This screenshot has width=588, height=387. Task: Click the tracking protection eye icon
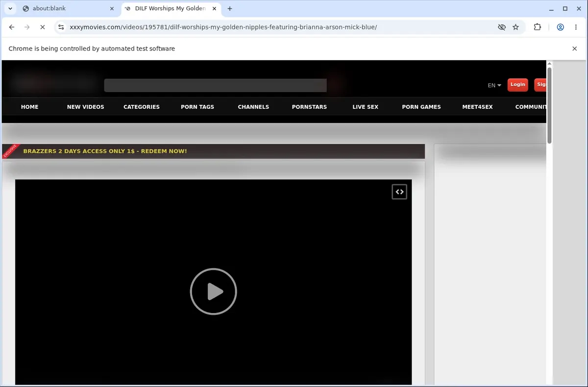tap(501, 27)
